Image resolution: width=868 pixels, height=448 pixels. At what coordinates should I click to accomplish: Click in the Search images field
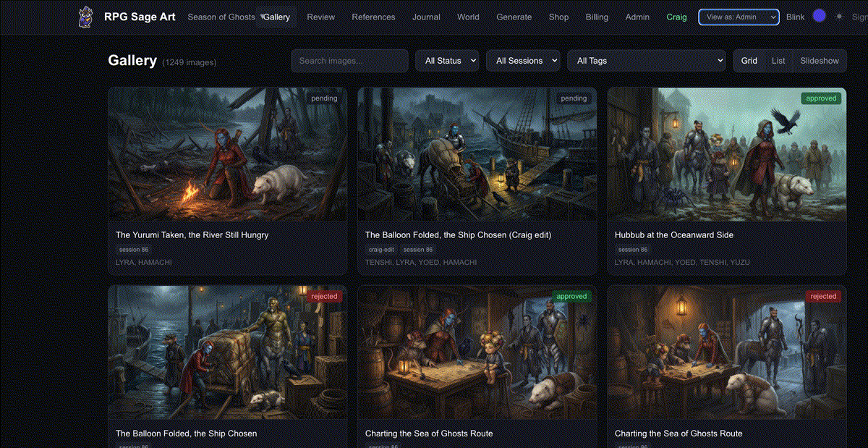(x=349, y=61)
